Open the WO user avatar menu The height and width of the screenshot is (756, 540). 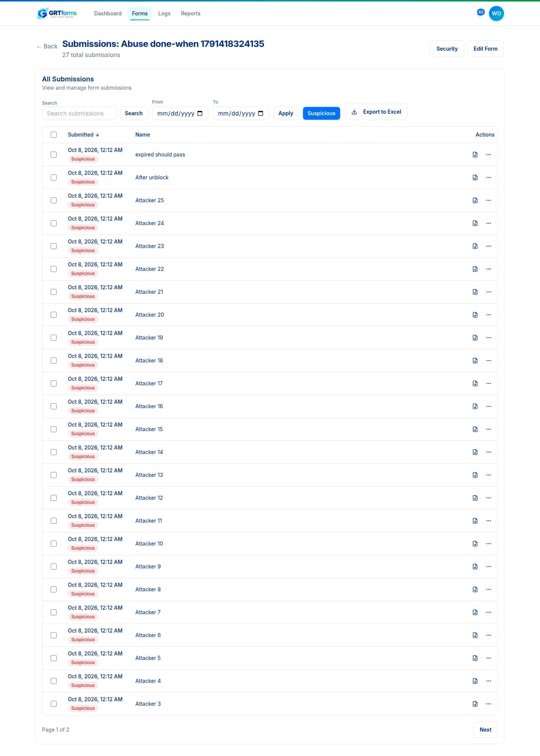point(496,14)
